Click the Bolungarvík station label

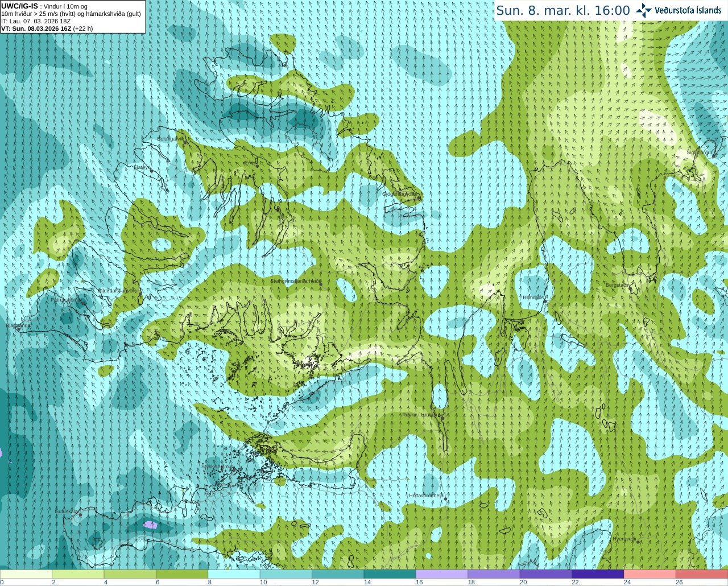[171, 138]
